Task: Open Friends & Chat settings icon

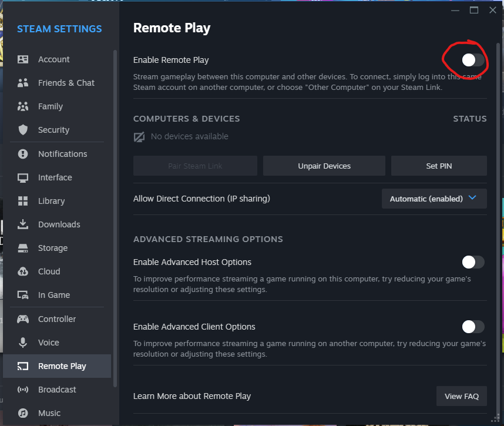Action: click(x=23, y=83)
